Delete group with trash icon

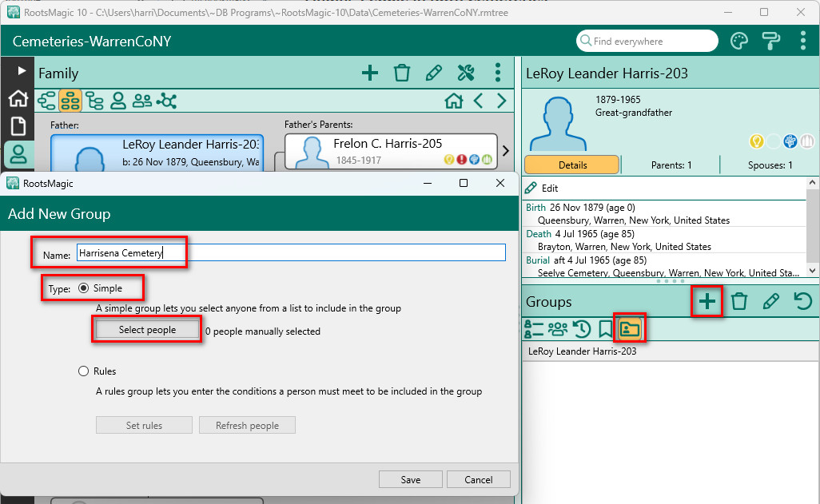point(739,301)
